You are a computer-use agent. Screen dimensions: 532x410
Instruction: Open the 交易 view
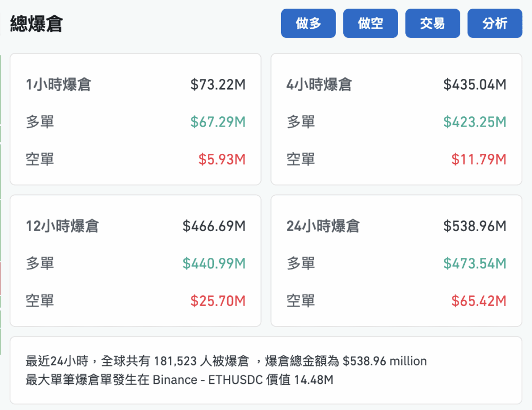[x=432, y=23]
